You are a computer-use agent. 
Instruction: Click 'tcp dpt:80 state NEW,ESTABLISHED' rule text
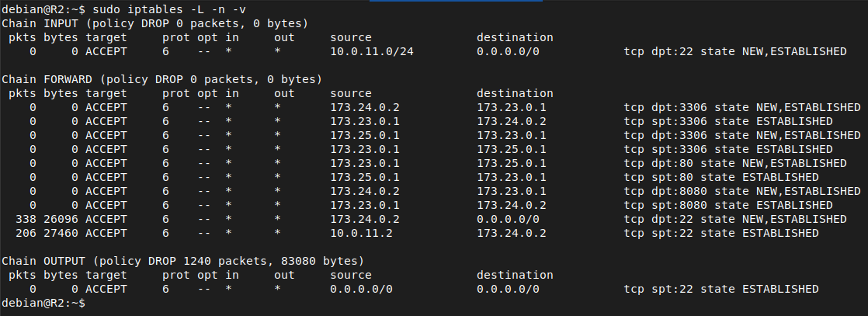pos(735,163)
